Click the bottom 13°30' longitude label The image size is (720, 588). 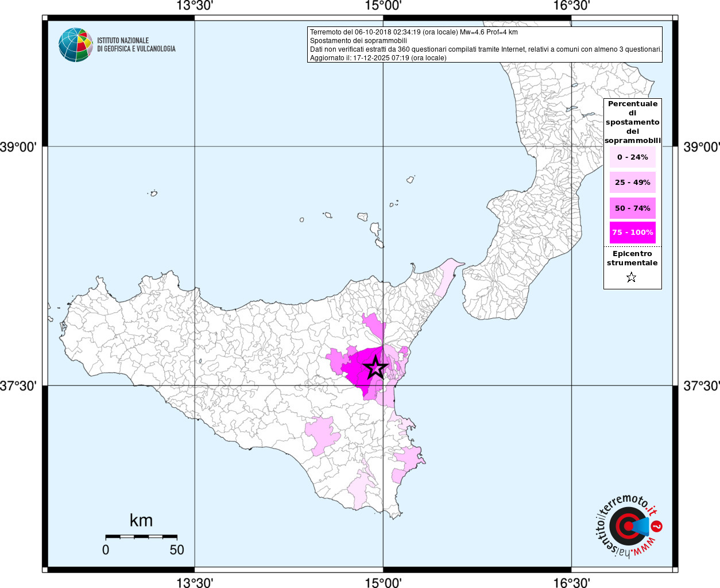point(195,582)
